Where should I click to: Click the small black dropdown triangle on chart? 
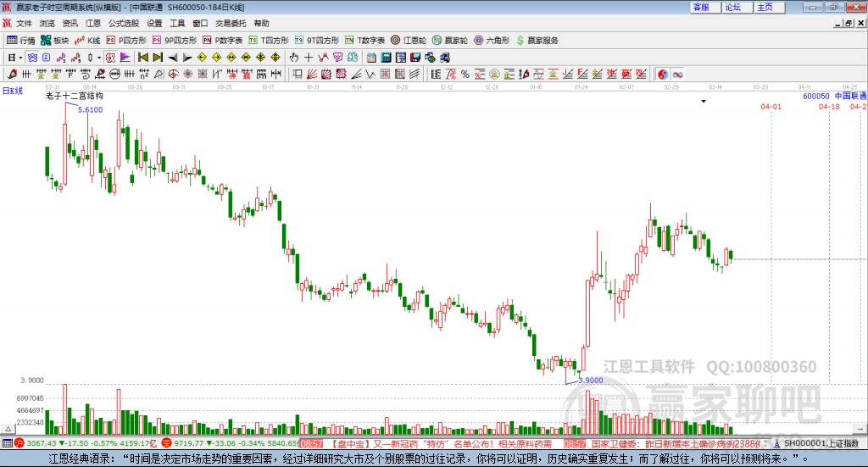pyautogui.click(x=704, y=101)
